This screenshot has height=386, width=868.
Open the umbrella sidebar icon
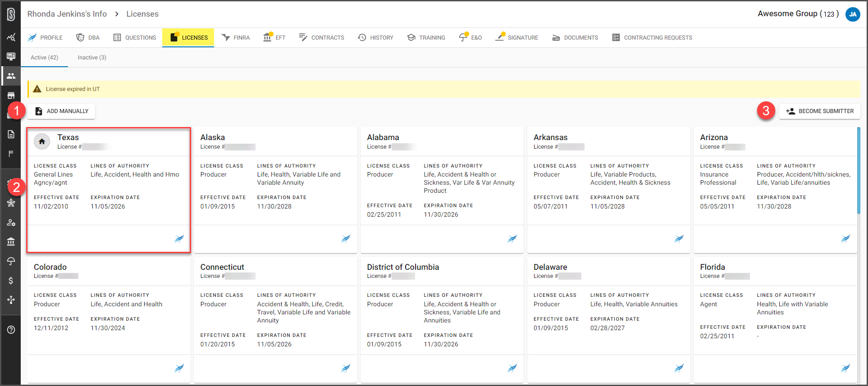click(x=11, y=261)
